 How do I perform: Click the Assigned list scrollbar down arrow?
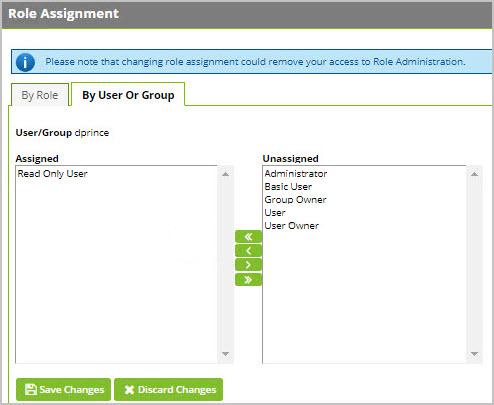coord(225,354)
